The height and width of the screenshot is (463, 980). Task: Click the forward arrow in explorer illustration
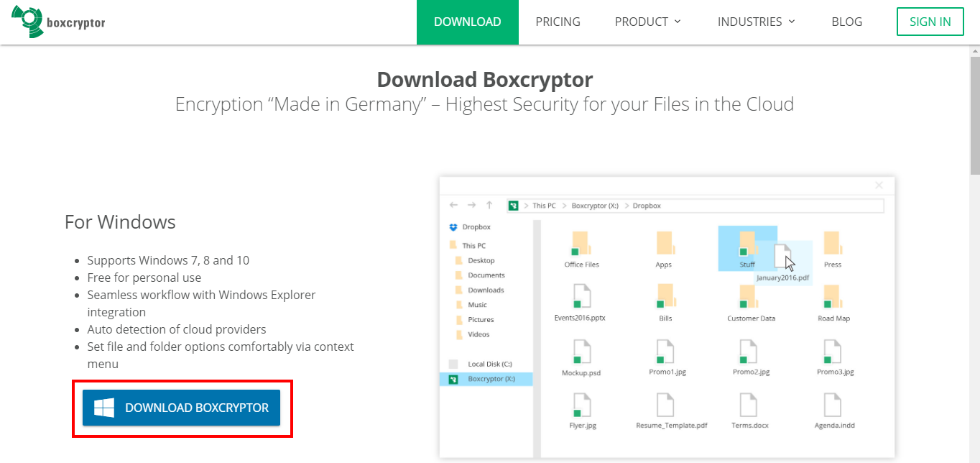point(471,206)
